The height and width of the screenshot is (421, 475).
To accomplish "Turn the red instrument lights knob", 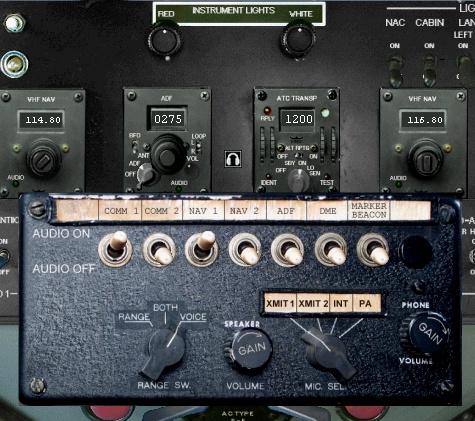I will [164, 40].
